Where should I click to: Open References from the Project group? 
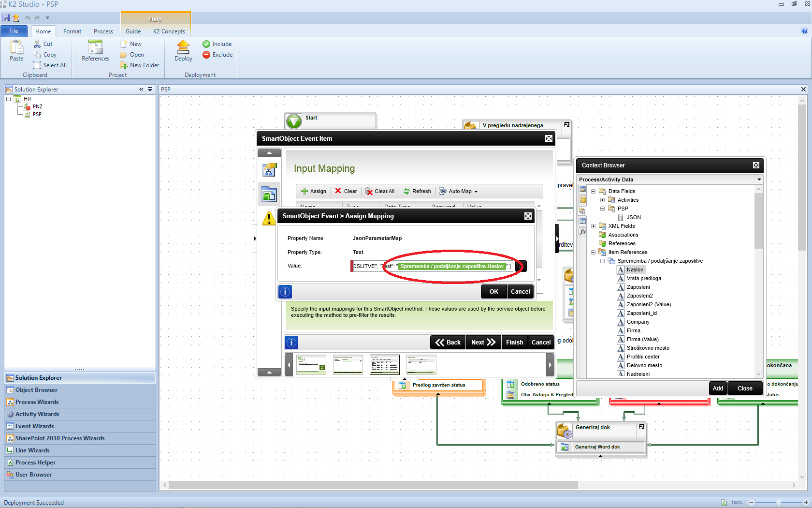click(x=96, y=51)
